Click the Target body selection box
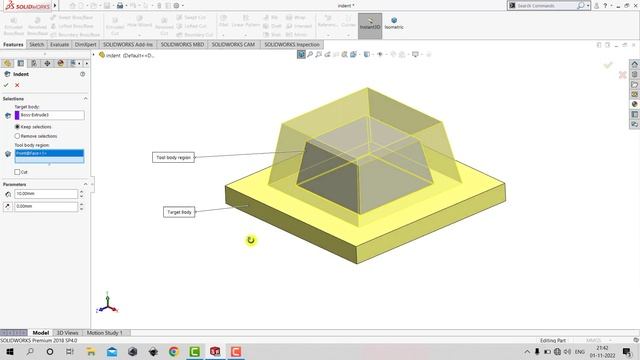The height and width of the screenshot is (360, 640). click(49, 115)
